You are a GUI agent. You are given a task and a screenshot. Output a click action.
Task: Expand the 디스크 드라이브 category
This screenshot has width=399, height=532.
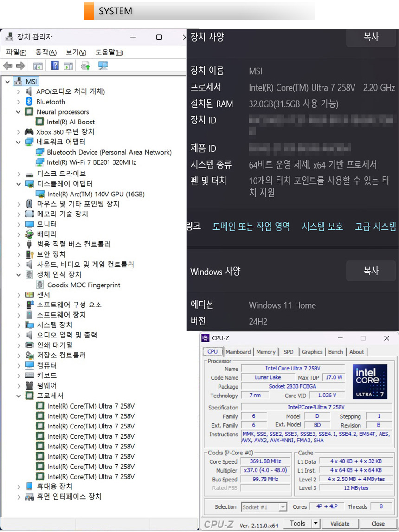point(19,174)
